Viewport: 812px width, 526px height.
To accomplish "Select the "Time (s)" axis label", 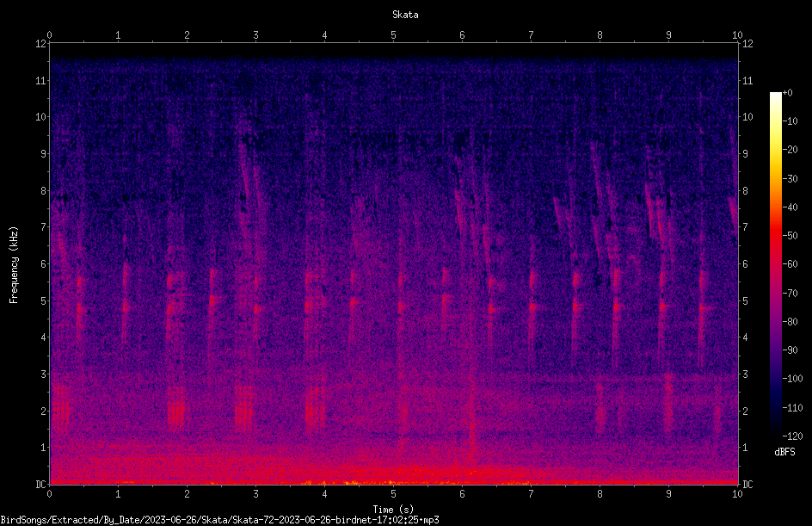I will (x=393, y=510).
